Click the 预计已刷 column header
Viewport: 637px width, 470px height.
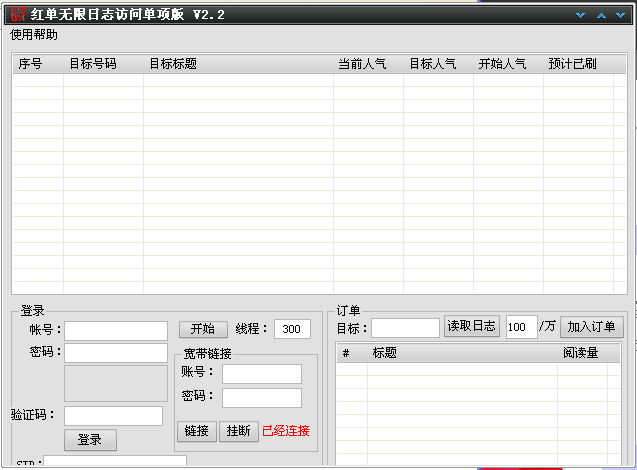tap(578, 64)
